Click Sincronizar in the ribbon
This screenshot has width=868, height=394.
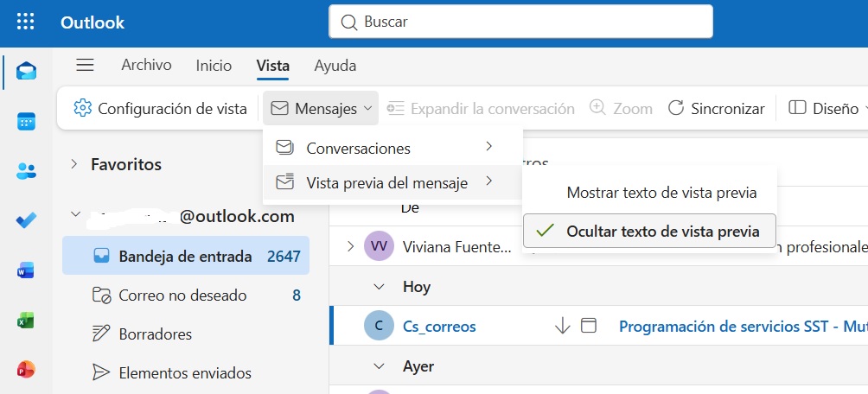(717, 109)
